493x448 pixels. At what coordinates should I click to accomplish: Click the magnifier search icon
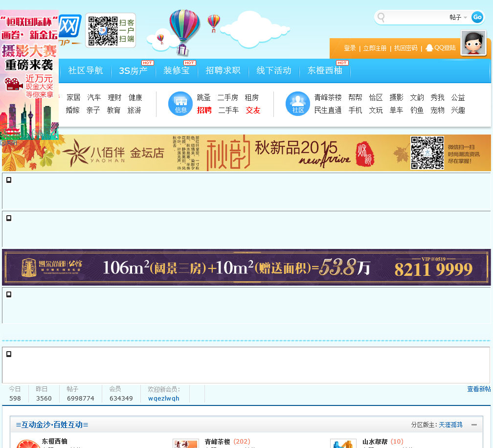(381, 17)
